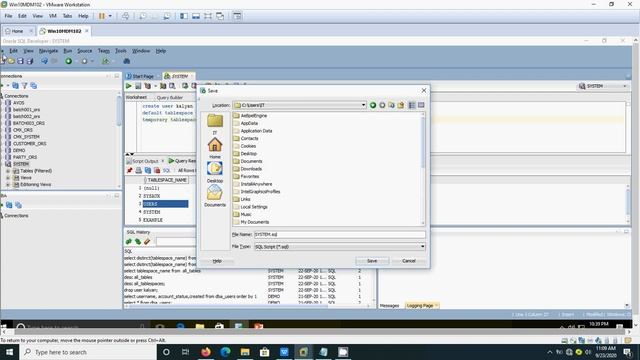Viewport: 640px width, 360px height.
Task: Select the AppData folder in file list
Action: [245, 123]
